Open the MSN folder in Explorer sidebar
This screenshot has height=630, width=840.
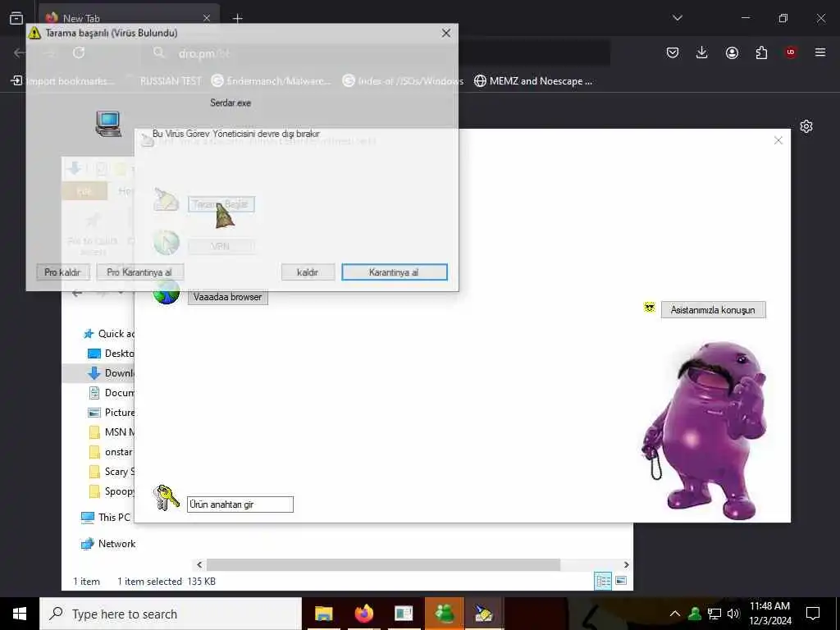coord(112,432)
